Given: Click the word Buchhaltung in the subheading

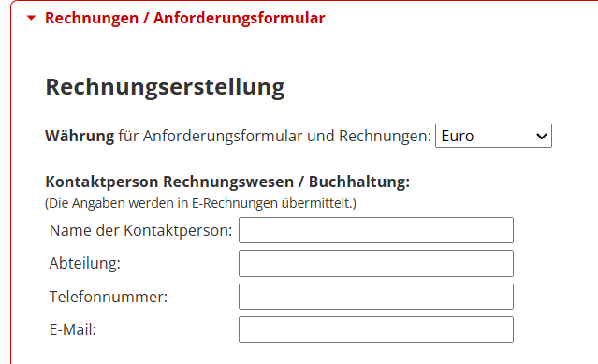Looking at the screenshot, I should [358, 182].
